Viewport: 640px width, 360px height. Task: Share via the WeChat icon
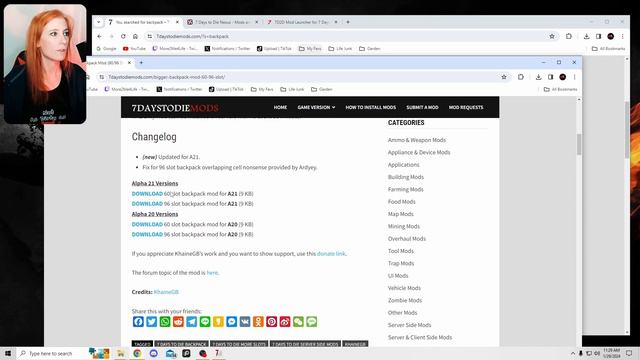click(298, 322)
